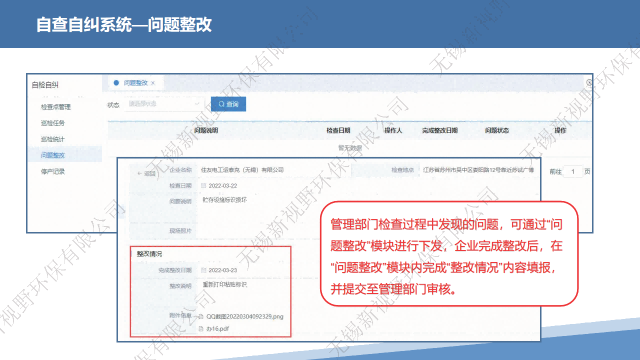640x360 pixels.
Task: Open attachment QQ截图20220304092329.png
Action: point(244,316)
